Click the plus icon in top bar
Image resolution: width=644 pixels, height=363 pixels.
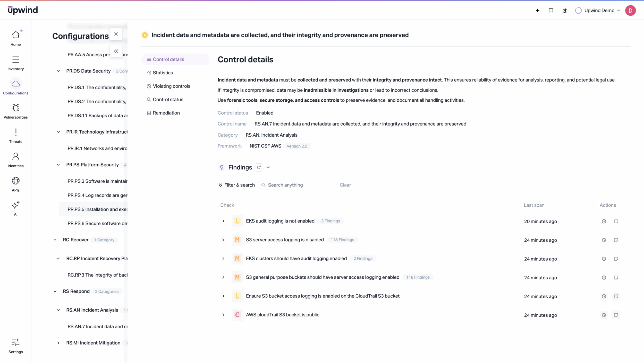pyautogui.click(x=537, y=11)
